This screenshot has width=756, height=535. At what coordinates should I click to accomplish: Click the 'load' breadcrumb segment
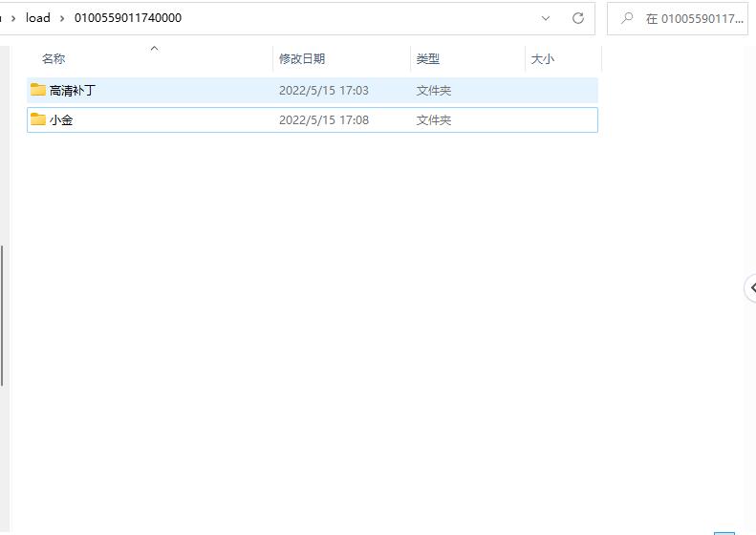[x=37, y=18]
